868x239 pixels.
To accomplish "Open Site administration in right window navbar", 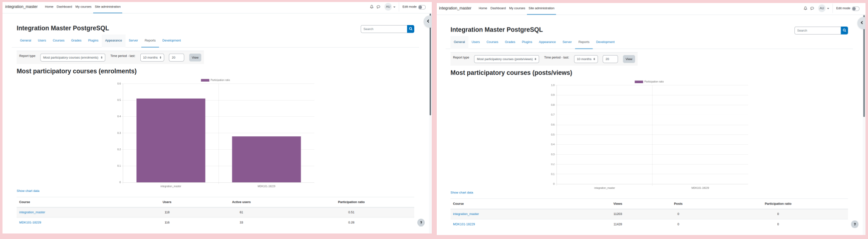I will 541,9.
